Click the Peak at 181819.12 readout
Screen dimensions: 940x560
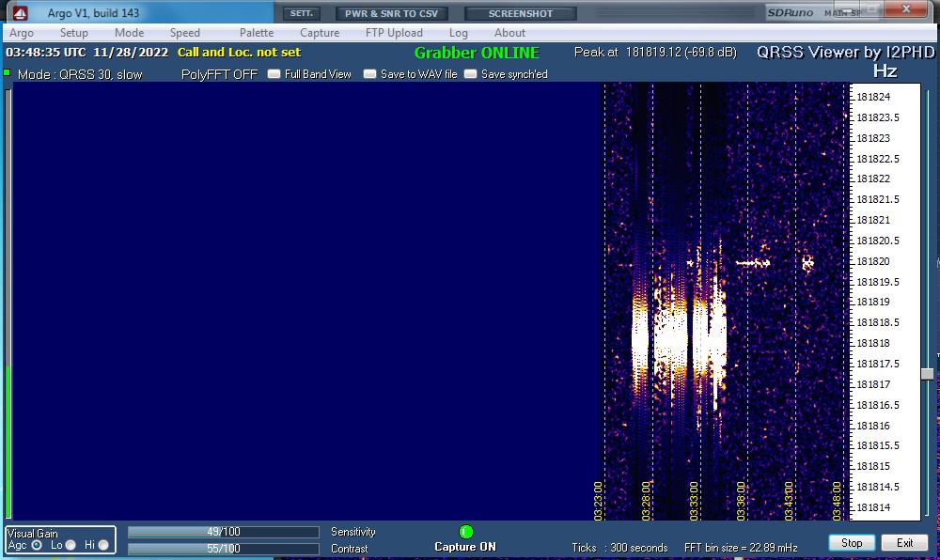[x=655, y=52]
